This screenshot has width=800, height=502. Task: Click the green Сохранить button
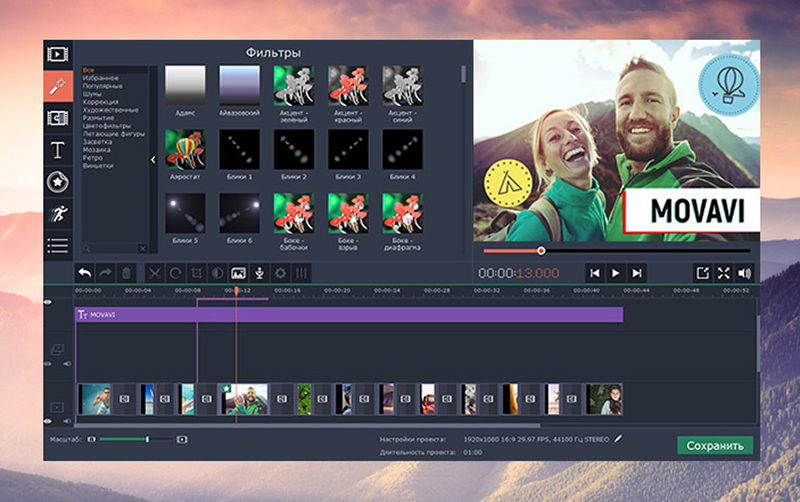[714, 445]
